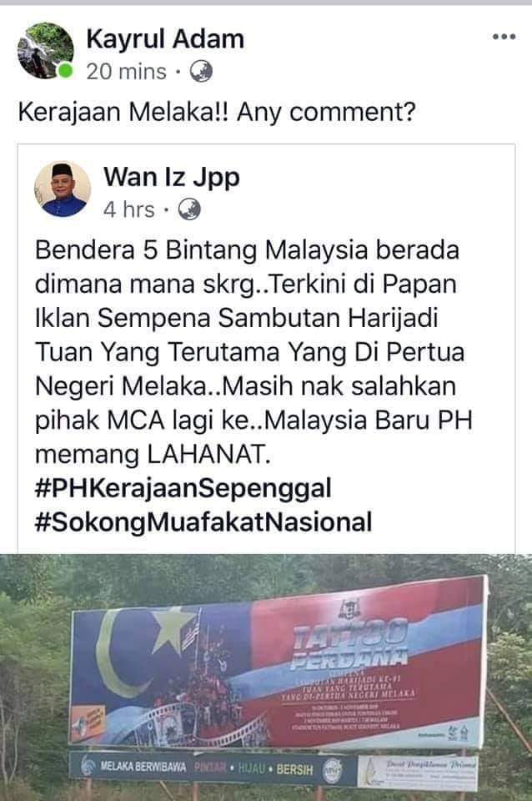Open the #PHKerajaanSepenggal hashtag
Screen dimensions: 532x801
click(x=183, y=488)
